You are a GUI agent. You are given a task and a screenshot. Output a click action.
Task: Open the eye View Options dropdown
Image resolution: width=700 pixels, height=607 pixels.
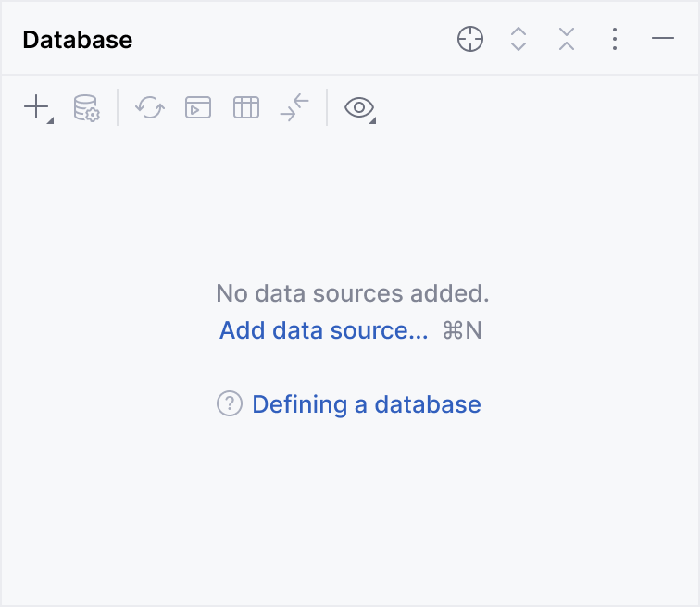[359, 108]
